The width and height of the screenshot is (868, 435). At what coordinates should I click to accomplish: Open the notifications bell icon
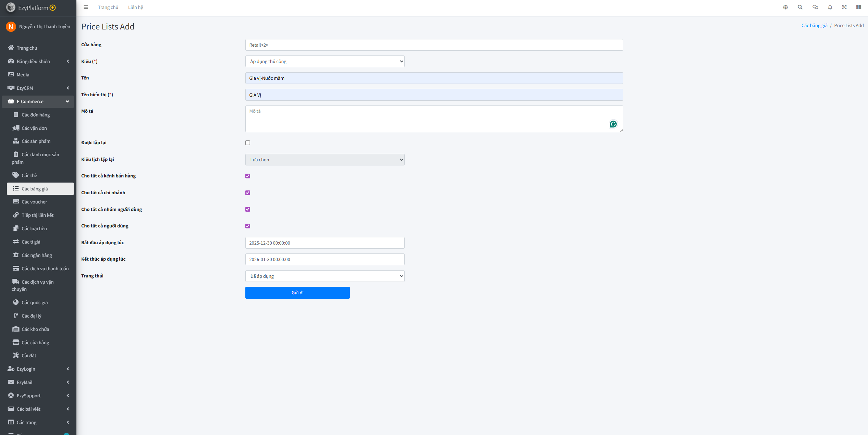pyautogui.click(x=830, y=7)
